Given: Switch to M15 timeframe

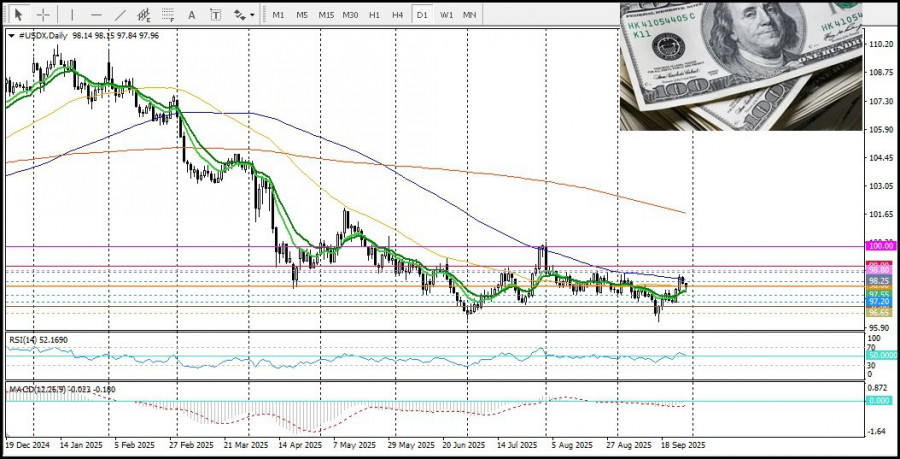Looking at the screenshot, I should [x=326, y=15].
